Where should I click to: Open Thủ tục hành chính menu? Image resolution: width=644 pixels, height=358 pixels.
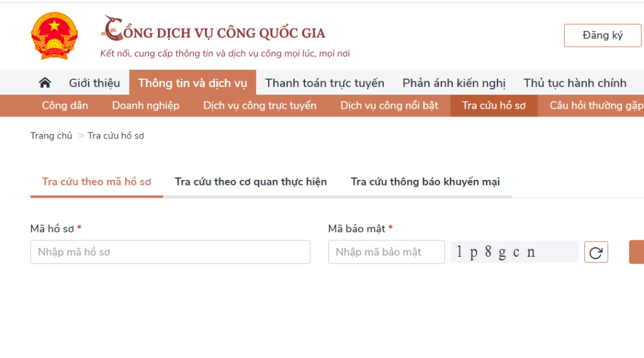coord(575,83)
